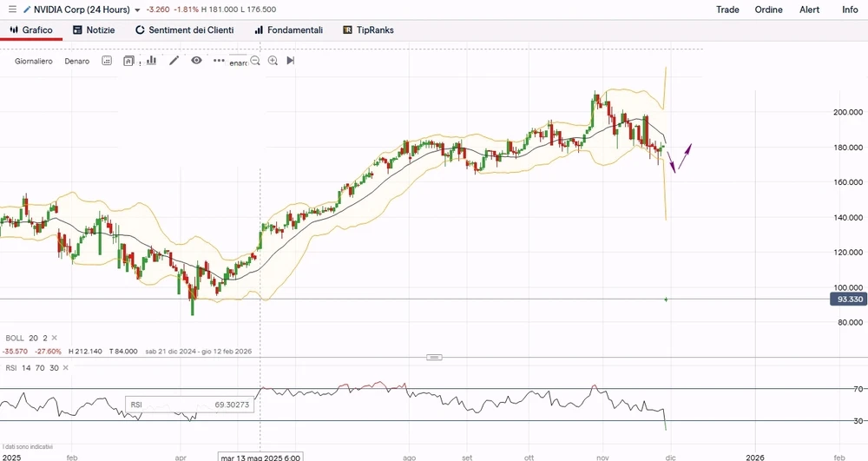Open the Giornaliero timeframe dropdown
This screenshot has width=868, height=461.
coord(34,62)
